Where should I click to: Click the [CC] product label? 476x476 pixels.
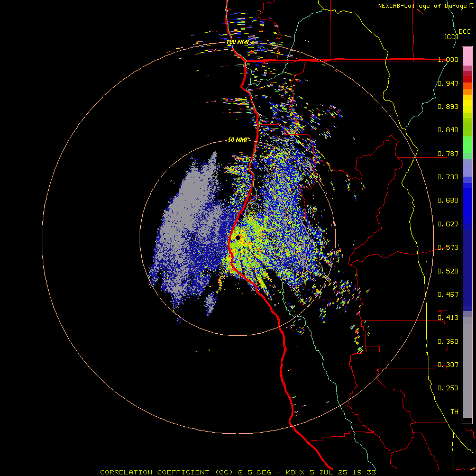point(451,36)
